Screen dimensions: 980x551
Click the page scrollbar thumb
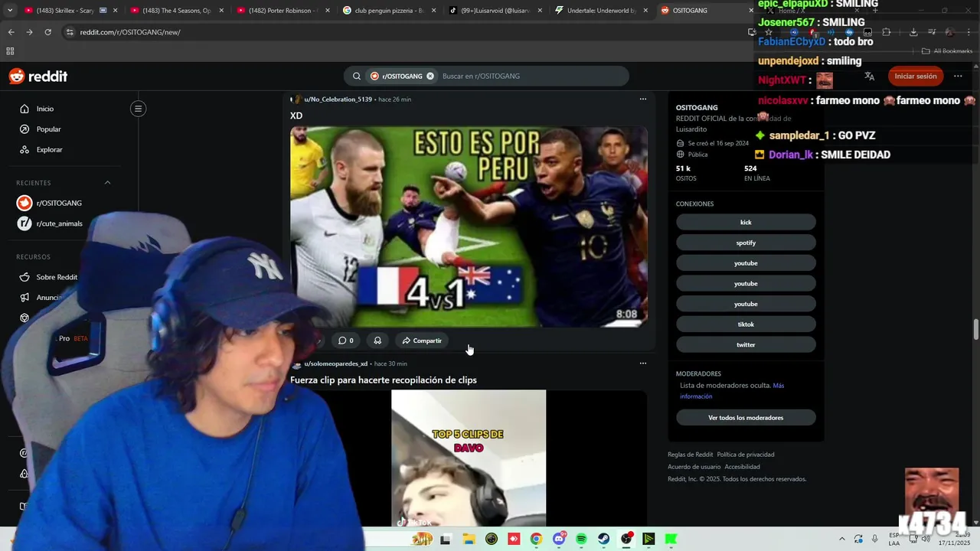coord(975,330)
